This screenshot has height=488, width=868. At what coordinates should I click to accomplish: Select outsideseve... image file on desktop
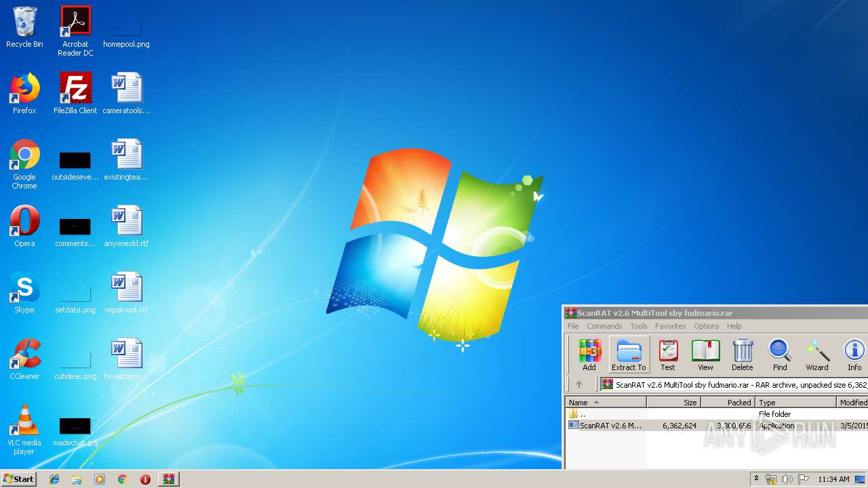[75, 165]
